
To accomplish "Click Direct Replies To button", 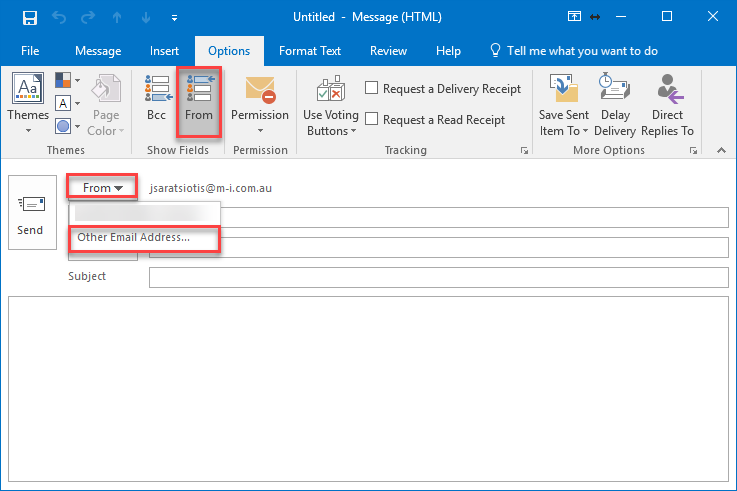I will point(667,105).
